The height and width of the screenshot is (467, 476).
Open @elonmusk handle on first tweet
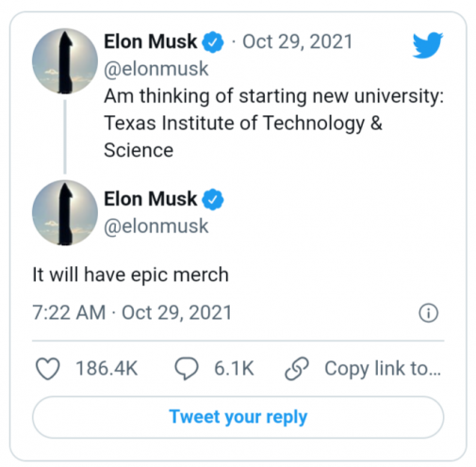pos(156,69)
